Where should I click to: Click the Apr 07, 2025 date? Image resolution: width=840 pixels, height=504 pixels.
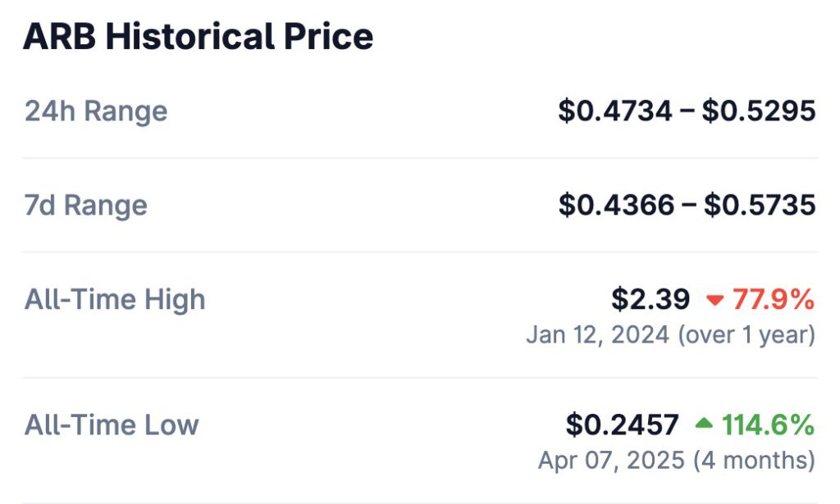pyautogui.click(x=611, y=460)
